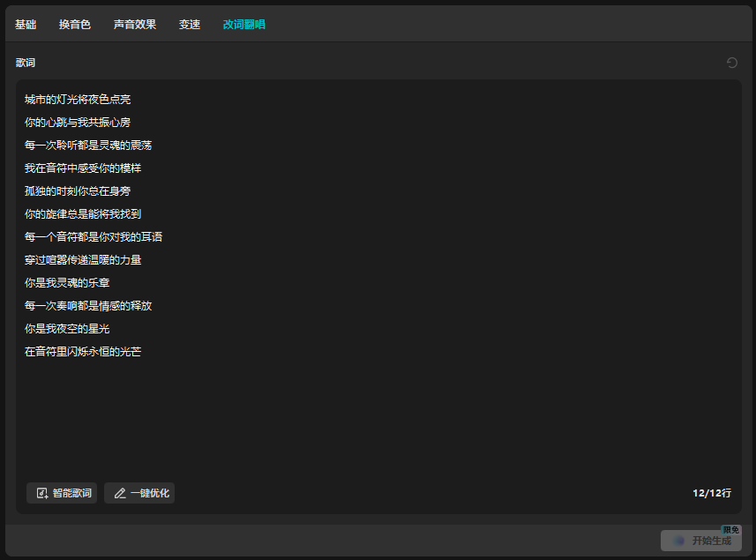Viewport: 756px width, 560px height.
Task: Click the lyric line 每一次奏响都是情感的释放
Action: (86, 305)
